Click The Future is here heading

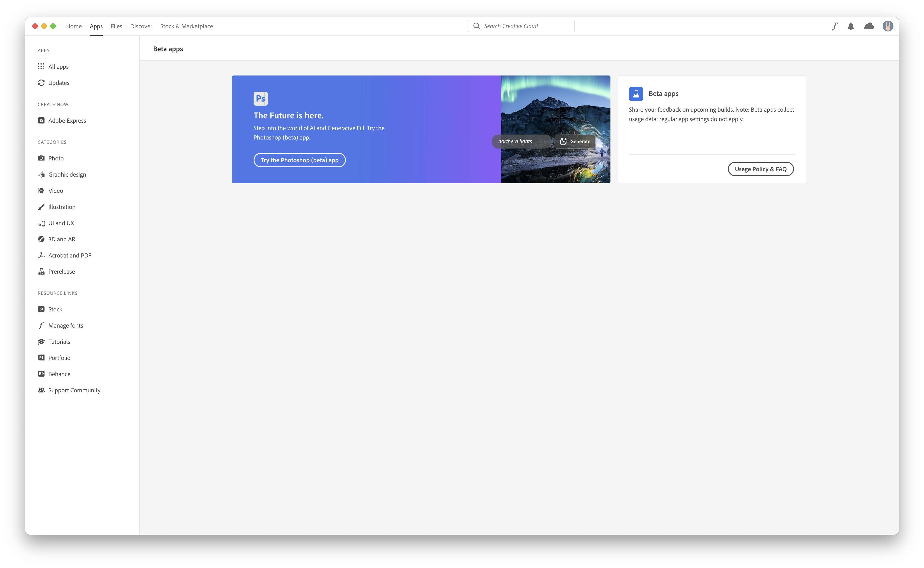(x=288, y=115)
